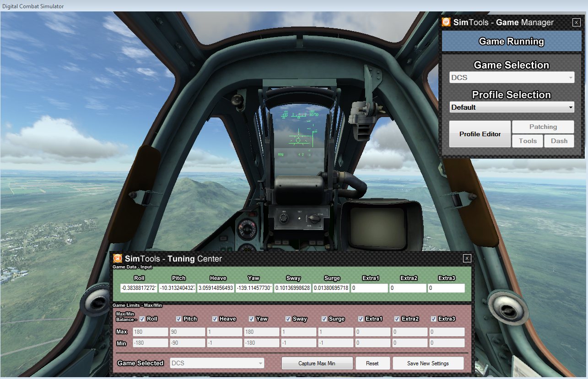Click the Roll Min limit field showing -180
Image resolution: width=588 pixels, height=379 pixels.
[x=150, y=343]
